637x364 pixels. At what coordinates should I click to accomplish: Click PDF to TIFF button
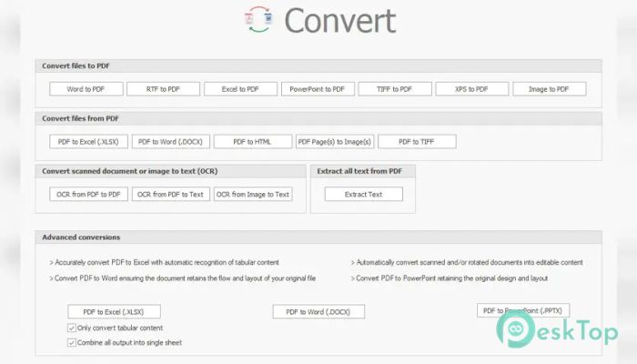tap(417, 141)
